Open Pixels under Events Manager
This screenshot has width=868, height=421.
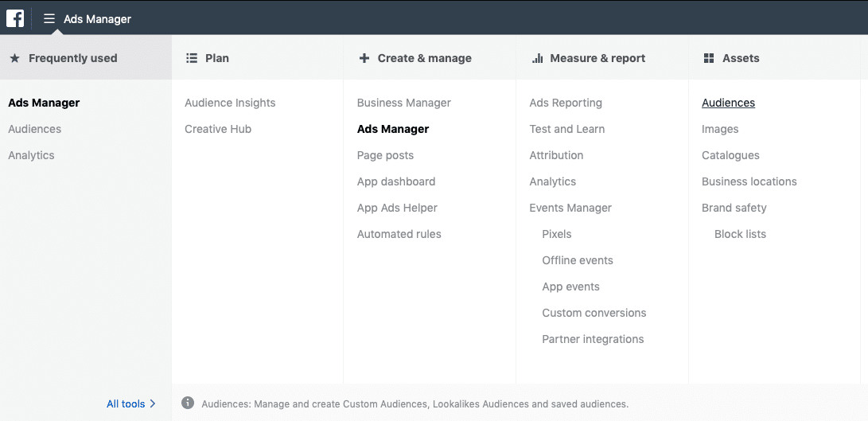click(556, 234)
